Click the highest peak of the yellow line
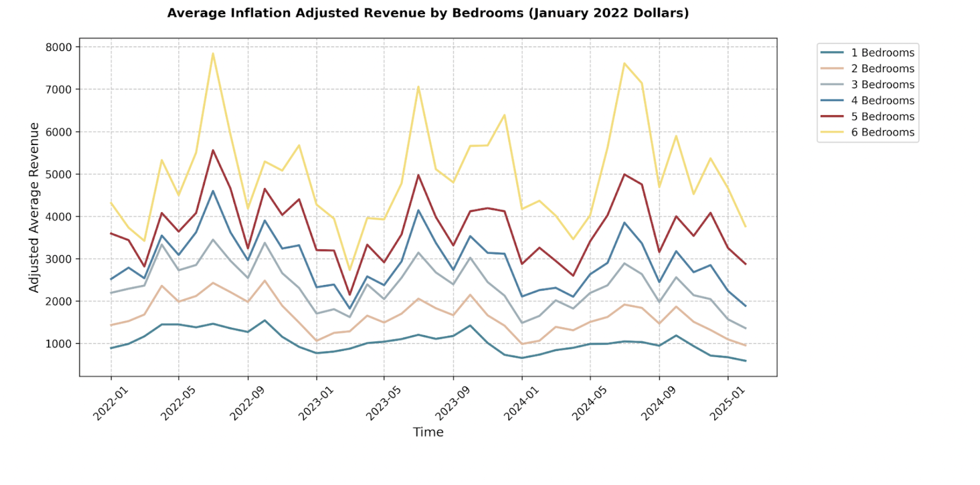This screenshot has width=980, height=485. [x=213, y=53]
